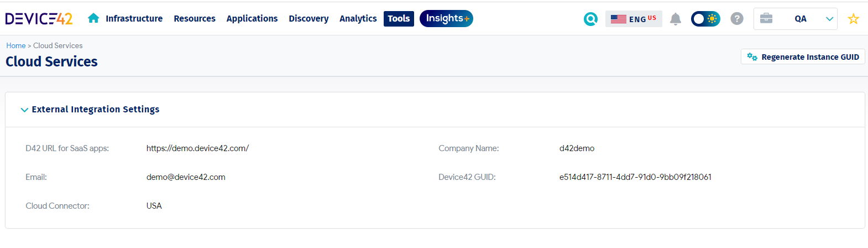Click the Device42 GUID value text
868x248 pixels.
(635, 177)
